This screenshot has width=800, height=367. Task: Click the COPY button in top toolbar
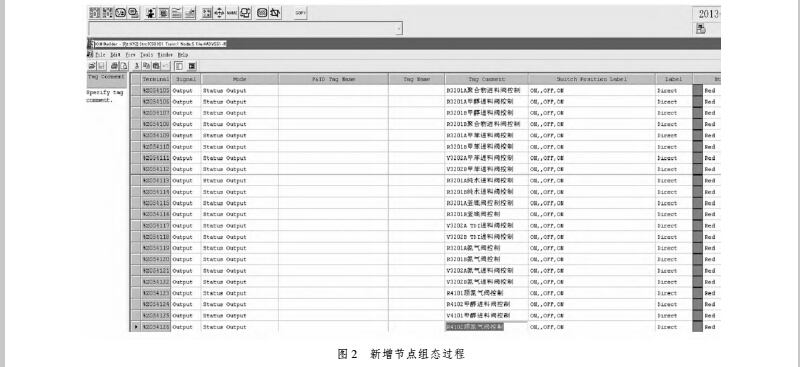[301, 13]
